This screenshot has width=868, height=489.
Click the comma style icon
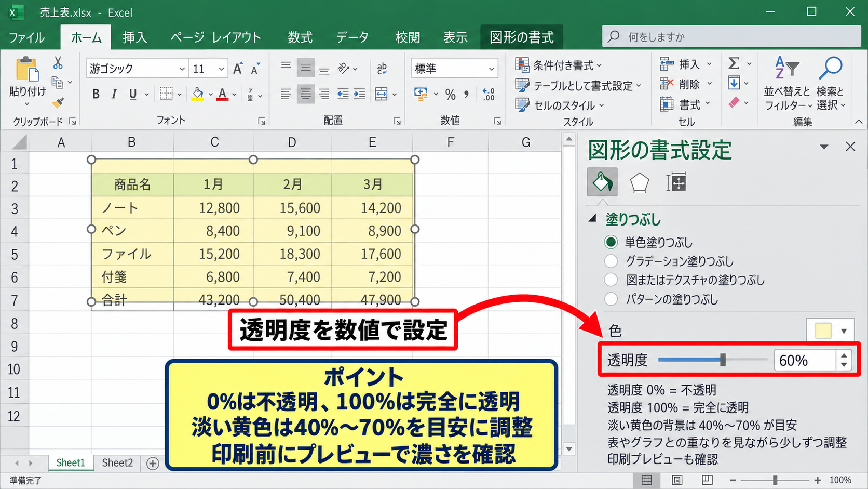click(467, 94)
